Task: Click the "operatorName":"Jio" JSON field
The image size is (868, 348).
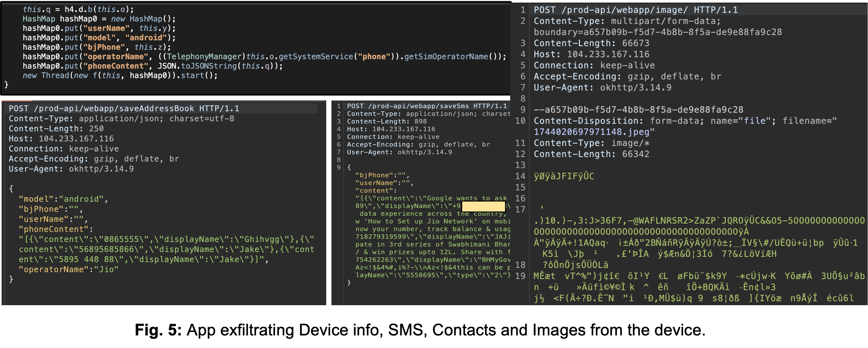Action: [69, 269]
